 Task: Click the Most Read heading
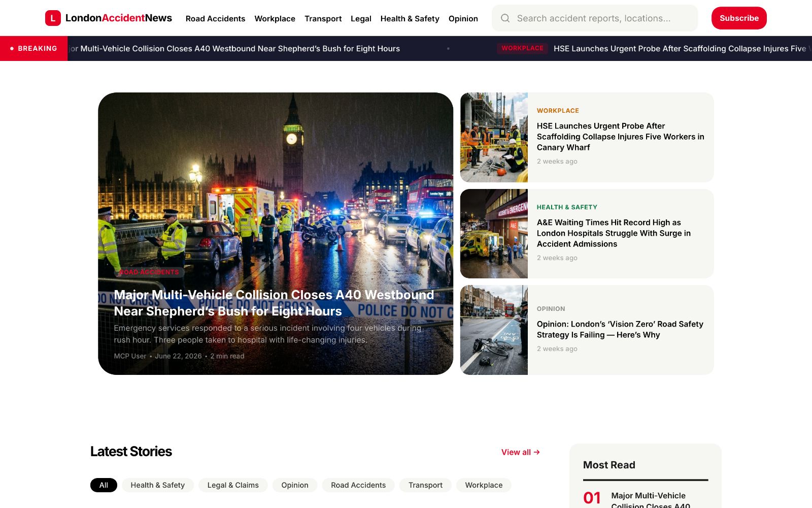click(x=609, y=465)
